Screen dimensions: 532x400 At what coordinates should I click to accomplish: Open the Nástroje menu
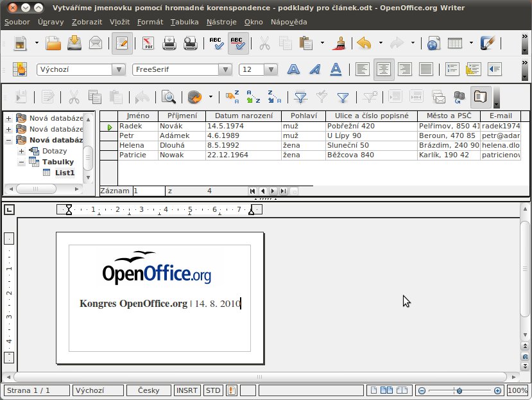tap(221, 22)
